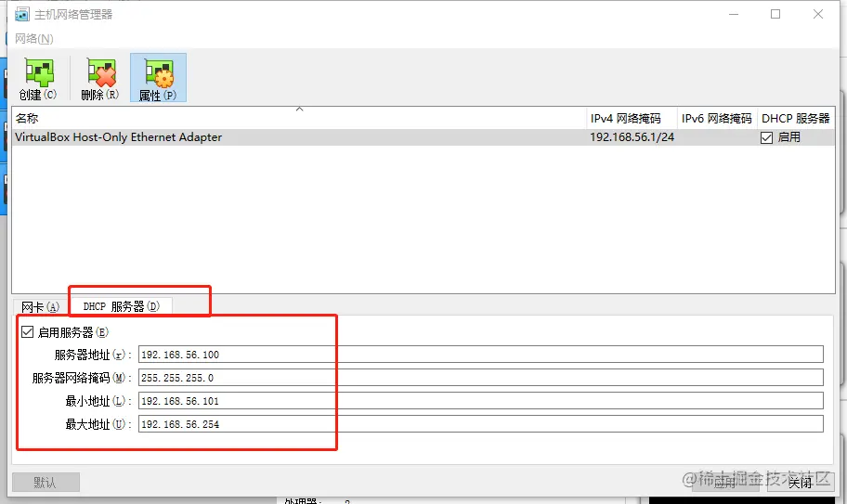847x504 pixels.
Task: Select the DHCP 服务器(D) tab
Action: 122,306
